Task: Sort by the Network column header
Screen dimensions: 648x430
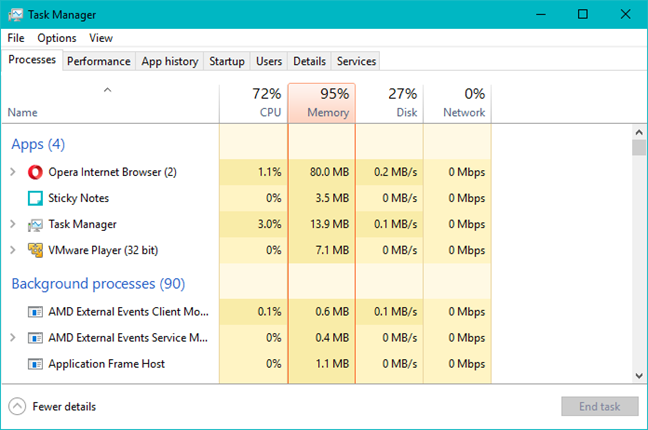Action: tap(457, 103)
